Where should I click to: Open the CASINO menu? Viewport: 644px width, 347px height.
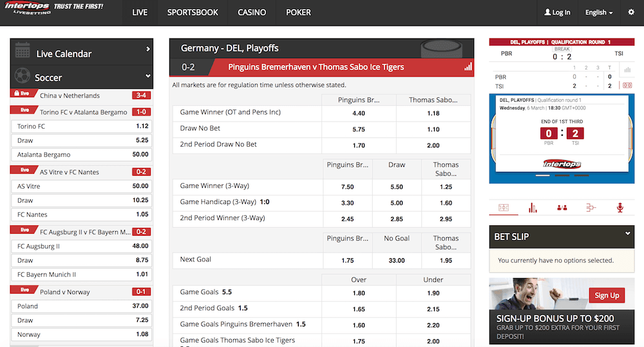(252, 12)
